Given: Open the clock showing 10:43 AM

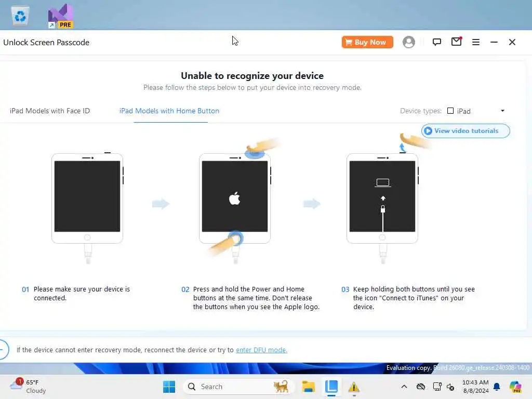Looking at the screenshot, I should point(475,387).
